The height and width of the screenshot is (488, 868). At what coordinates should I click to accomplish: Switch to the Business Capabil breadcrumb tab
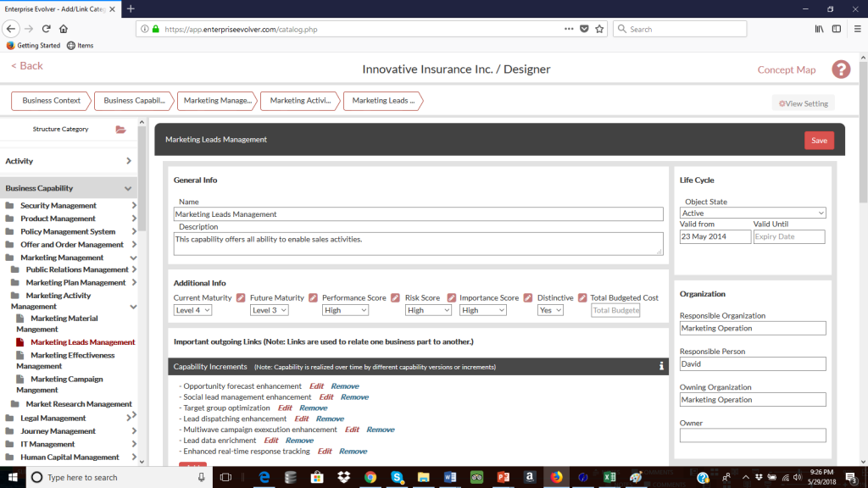pos(133,100)
